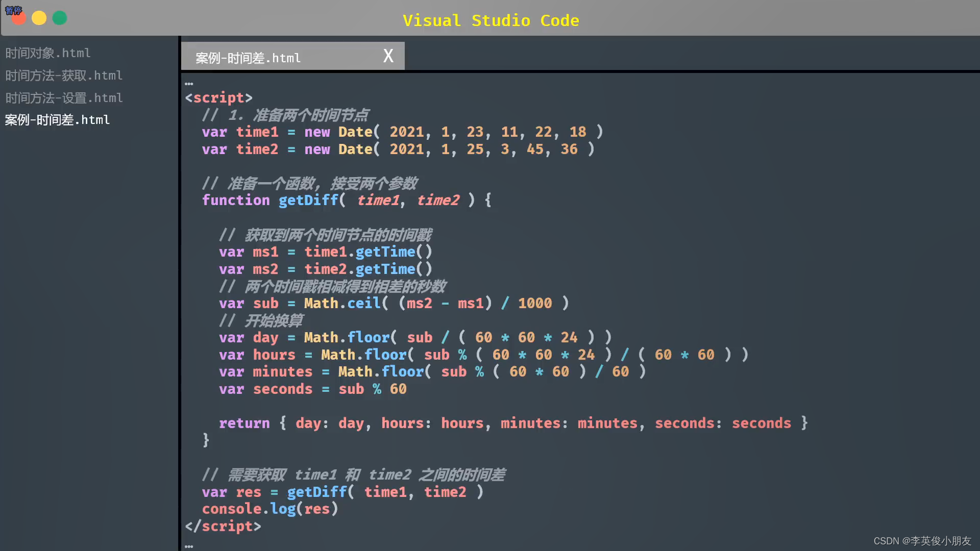Click the Visual Studio Code title text
The width and height of the screenshot is (980, 551).
[x=491, y=20]
